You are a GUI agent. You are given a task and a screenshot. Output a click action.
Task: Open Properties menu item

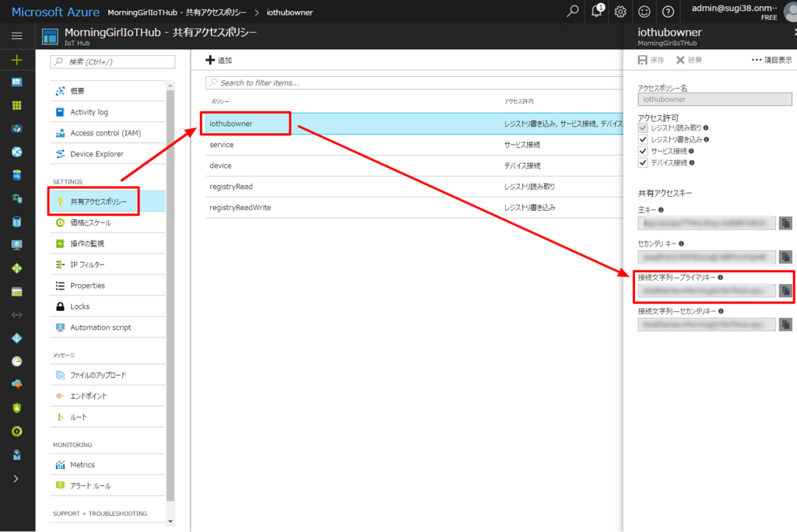107,285
